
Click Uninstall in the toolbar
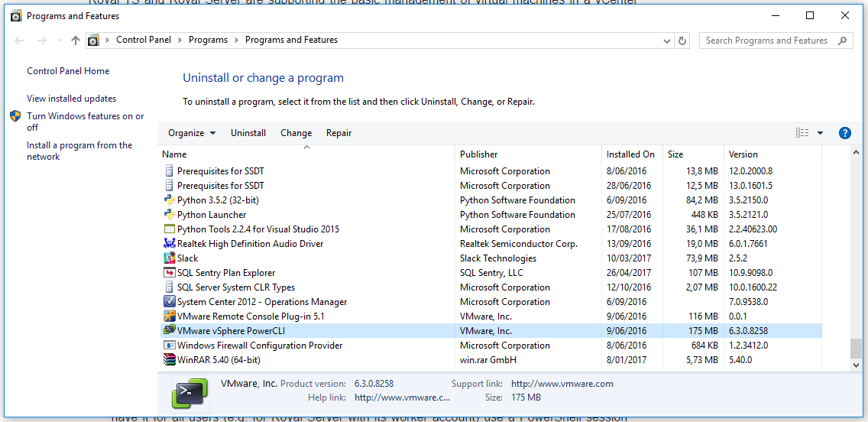[x=248, y=133]
